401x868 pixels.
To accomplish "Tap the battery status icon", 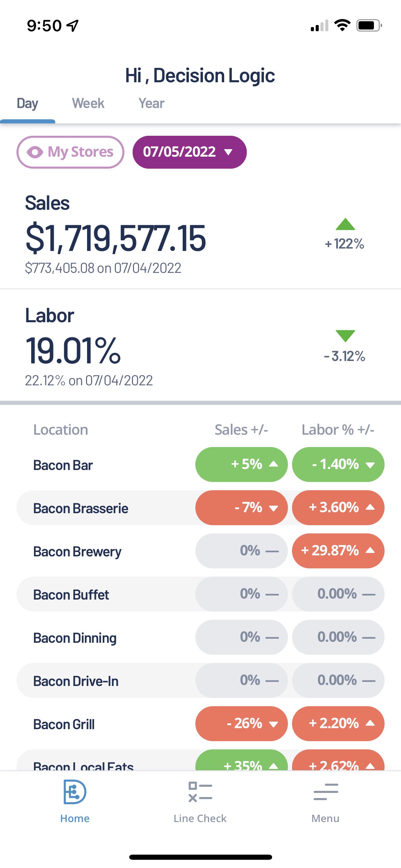I will click(x=369, y=25).
